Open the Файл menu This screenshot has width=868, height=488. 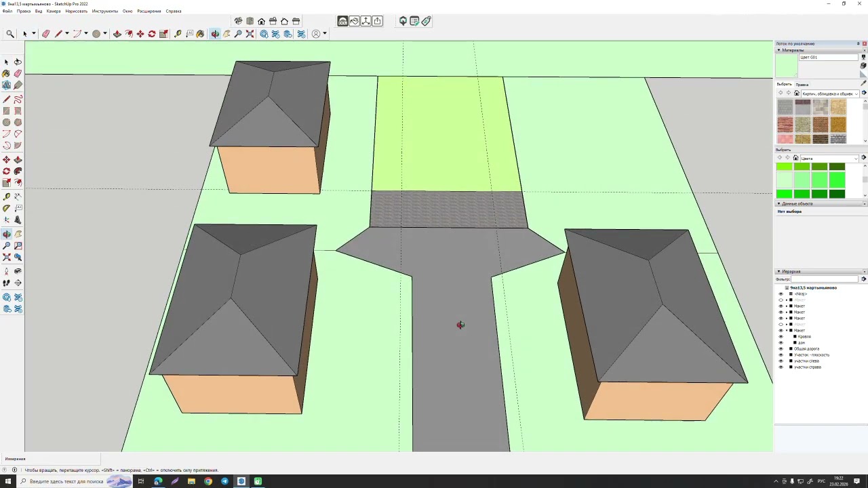pos(7,11)
